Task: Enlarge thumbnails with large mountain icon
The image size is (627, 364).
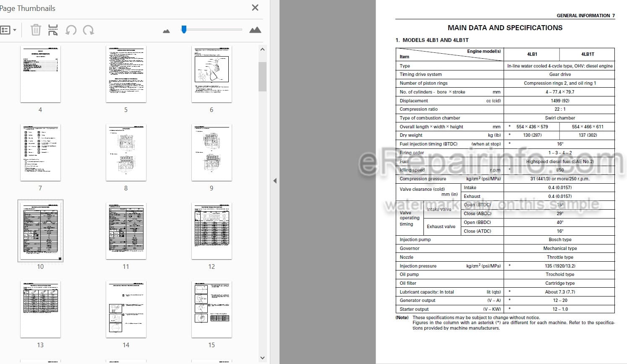Action: point(255,30)
